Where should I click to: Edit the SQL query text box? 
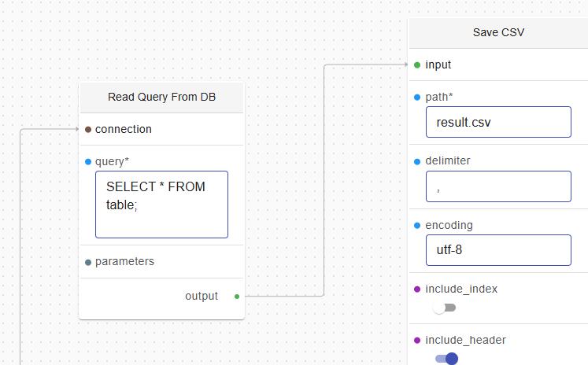(161, 205)
